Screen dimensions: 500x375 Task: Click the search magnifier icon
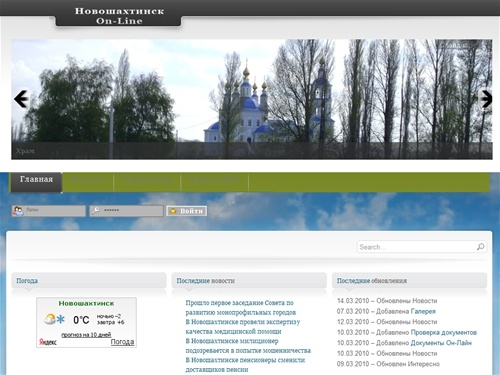coord(480,247)
